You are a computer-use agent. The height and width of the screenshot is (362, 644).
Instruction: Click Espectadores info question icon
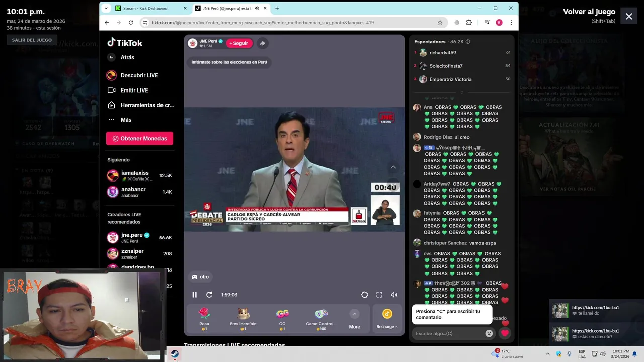click(x=468, y=42)
